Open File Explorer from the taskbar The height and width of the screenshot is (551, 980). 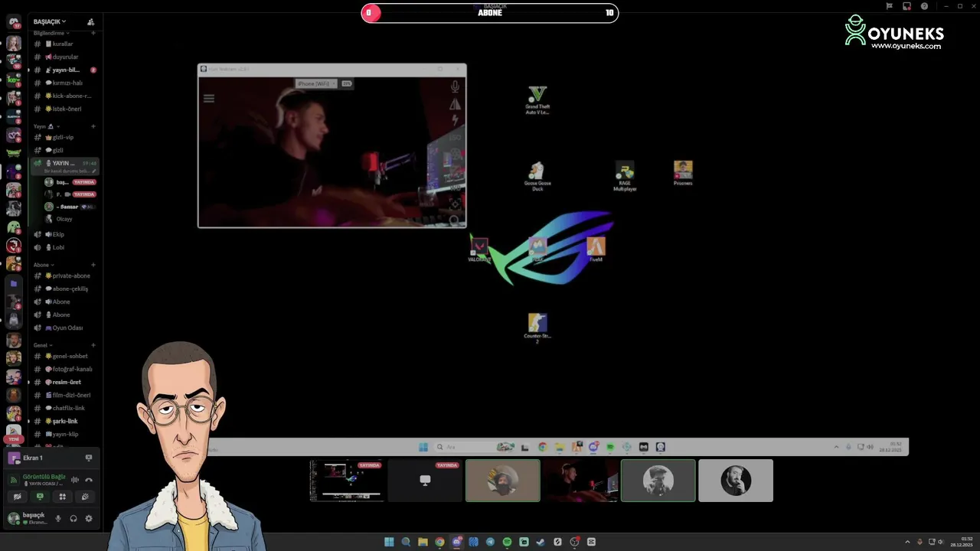coord(423,542)
